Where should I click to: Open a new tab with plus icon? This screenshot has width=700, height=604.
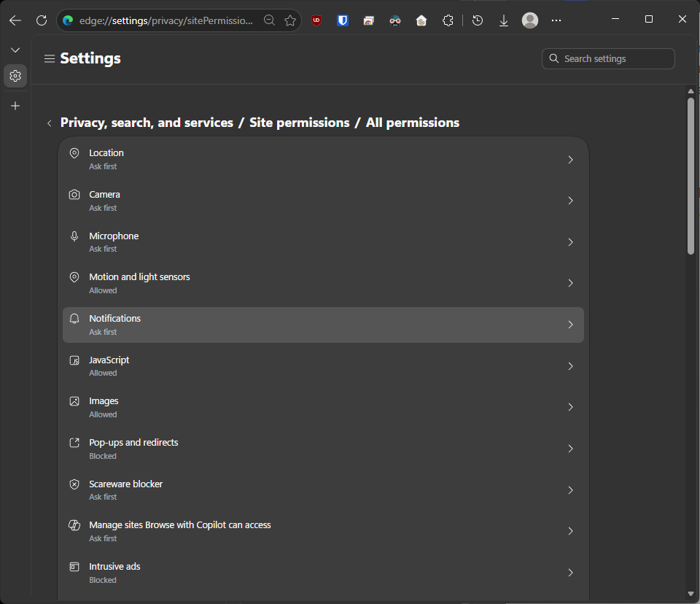[x=15, y=106]
